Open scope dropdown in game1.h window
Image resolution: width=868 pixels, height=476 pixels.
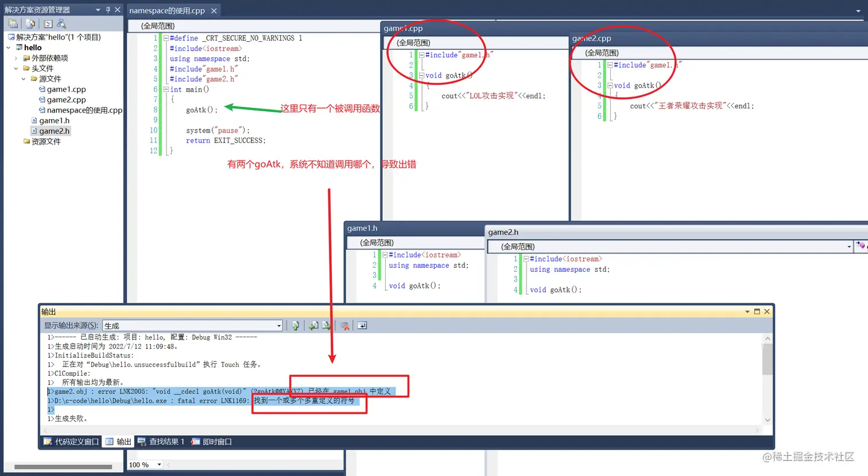coord(416,243)
